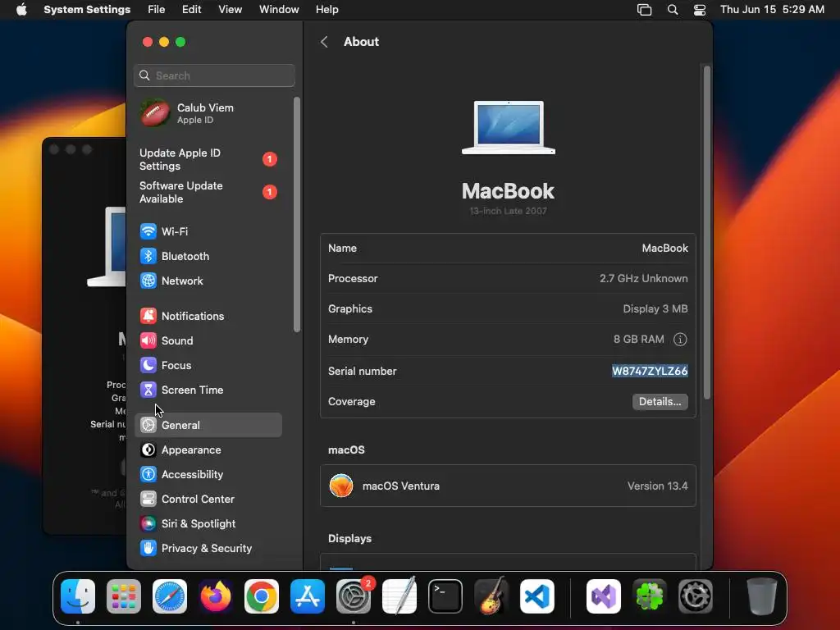Click the Display 3 MB value

[x=655, y=309]
